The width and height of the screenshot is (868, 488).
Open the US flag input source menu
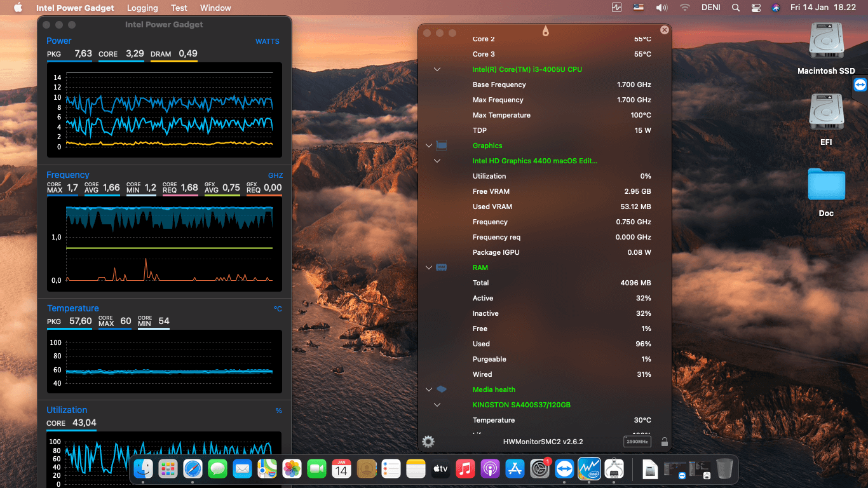click(x=639, y=8)
